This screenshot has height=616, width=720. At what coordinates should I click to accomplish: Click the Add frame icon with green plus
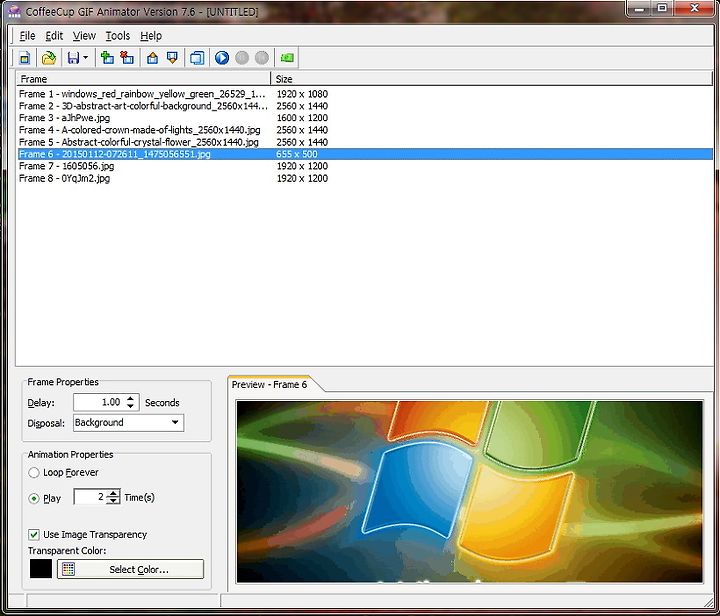(x=107, y=58)
